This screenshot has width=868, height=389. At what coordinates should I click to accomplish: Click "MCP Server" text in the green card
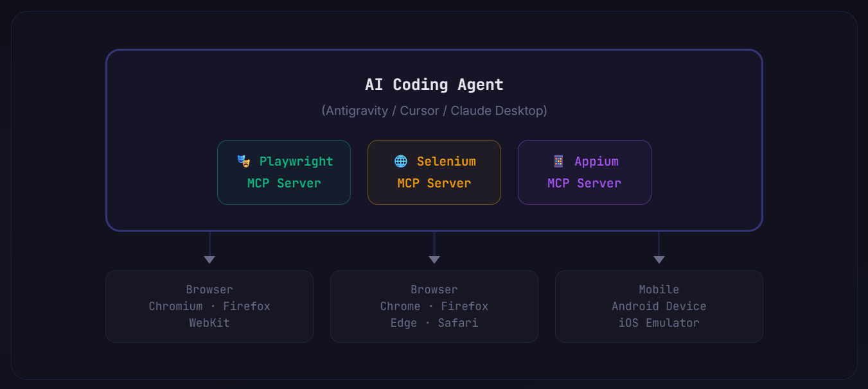284,183
